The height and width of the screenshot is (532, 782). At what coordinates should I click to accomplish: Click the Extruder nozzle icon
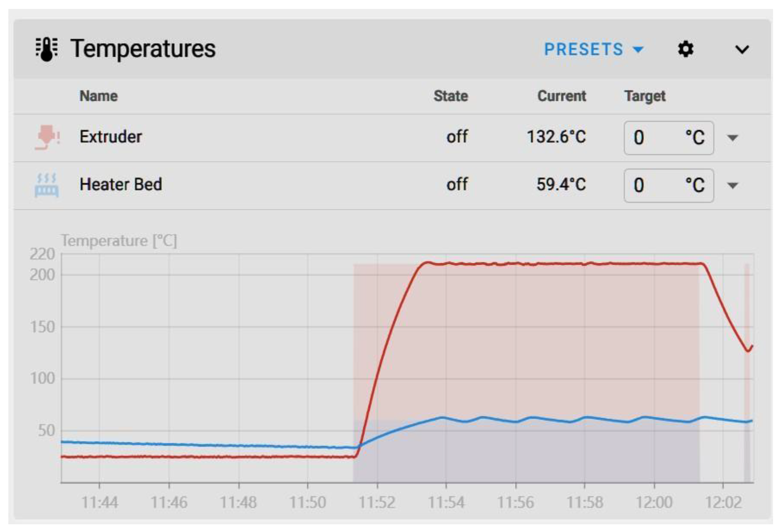pyautogui.click(x=47, y=137)
